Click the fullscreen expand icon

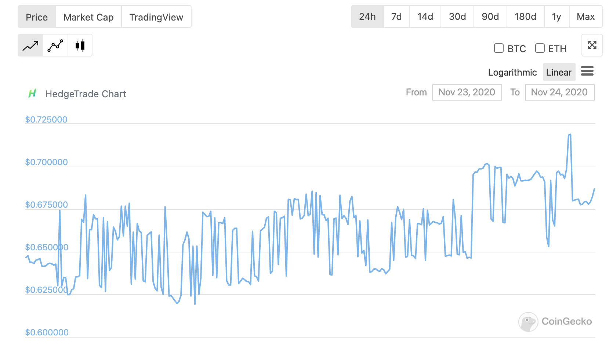pyautogui.click(x=592, y=45)
